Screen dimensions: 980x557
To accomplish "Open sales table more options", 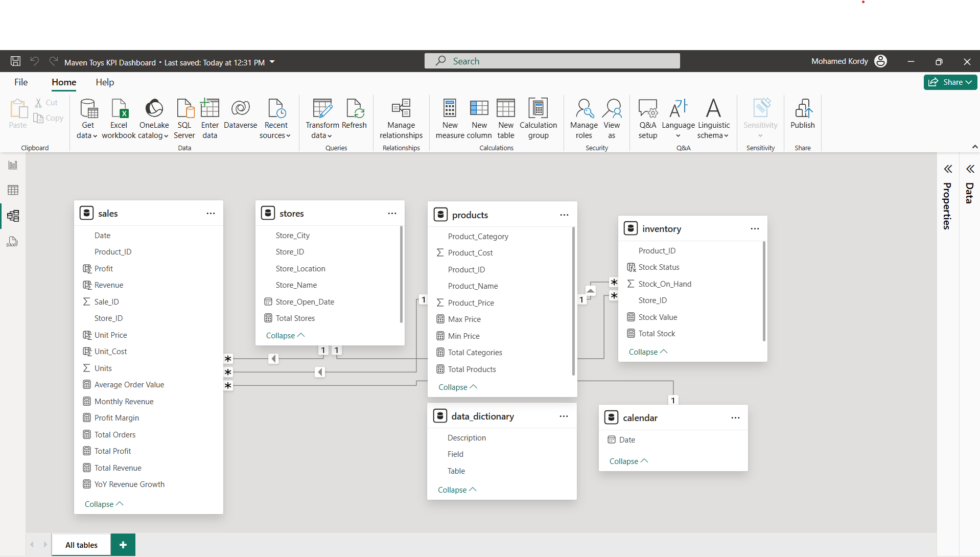I will [211, 214].
